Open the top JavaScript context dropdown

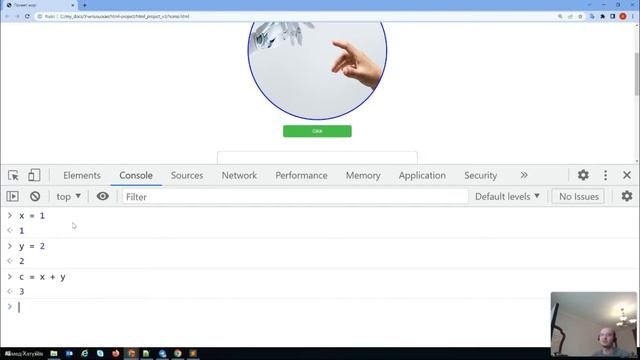69,196
